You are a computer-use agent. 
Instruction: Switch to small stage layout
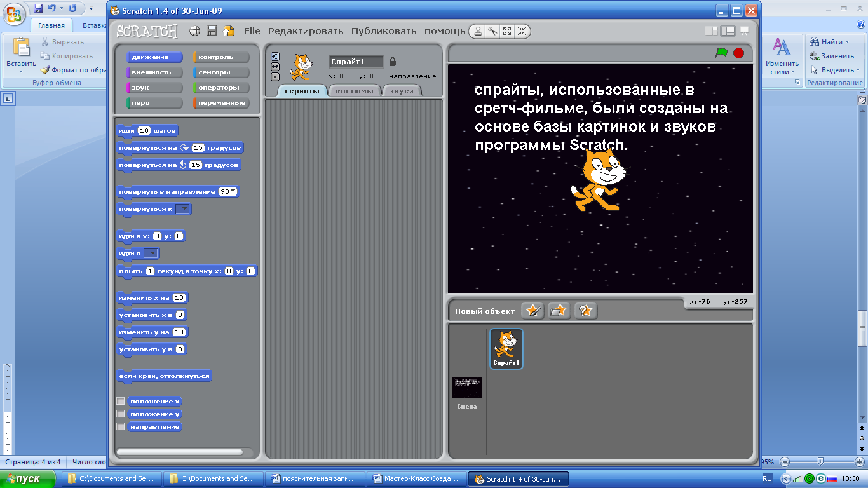pos(711,30)
